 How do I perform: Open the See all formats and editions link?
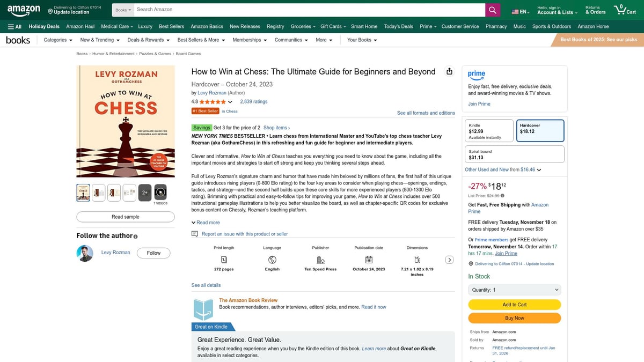click(426, 113)
